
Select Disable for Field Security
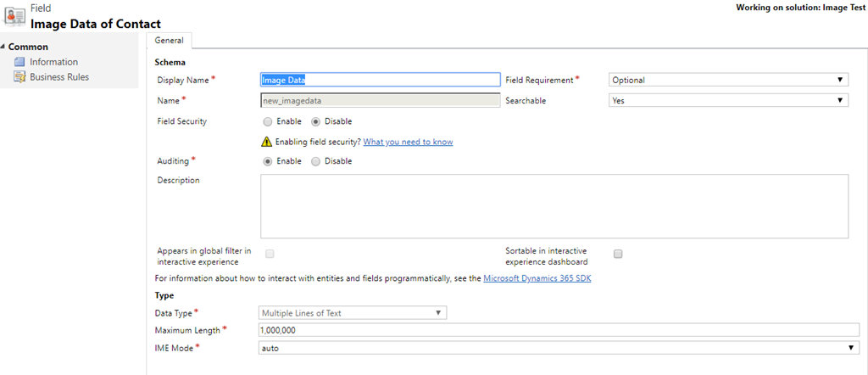315,121
